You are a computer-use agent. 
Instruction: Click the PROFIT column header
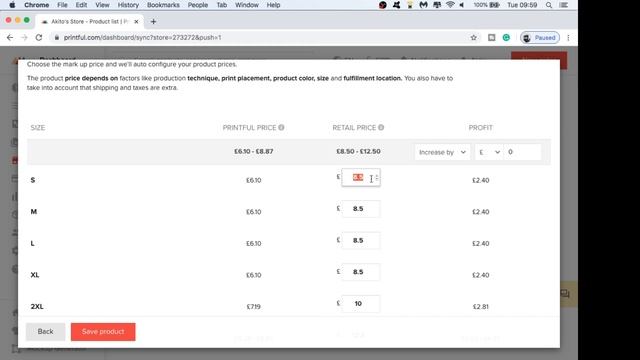tap(480, 128)
